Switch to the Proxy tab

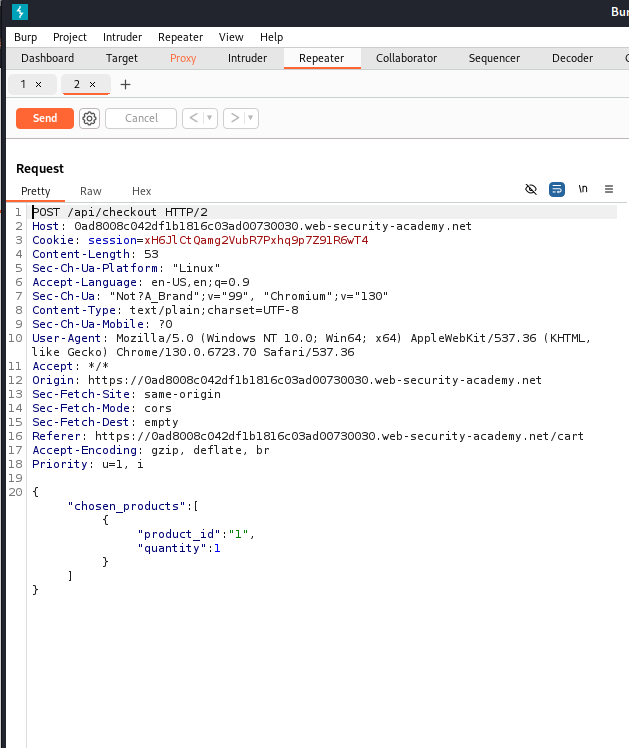pyautogui.click(x=183, y=58)
